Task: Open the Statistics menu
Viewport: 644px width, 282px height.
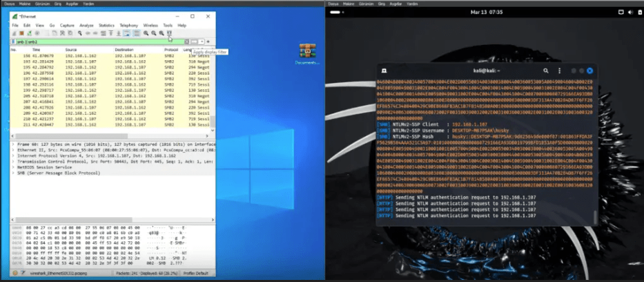Action: point(106,25)
